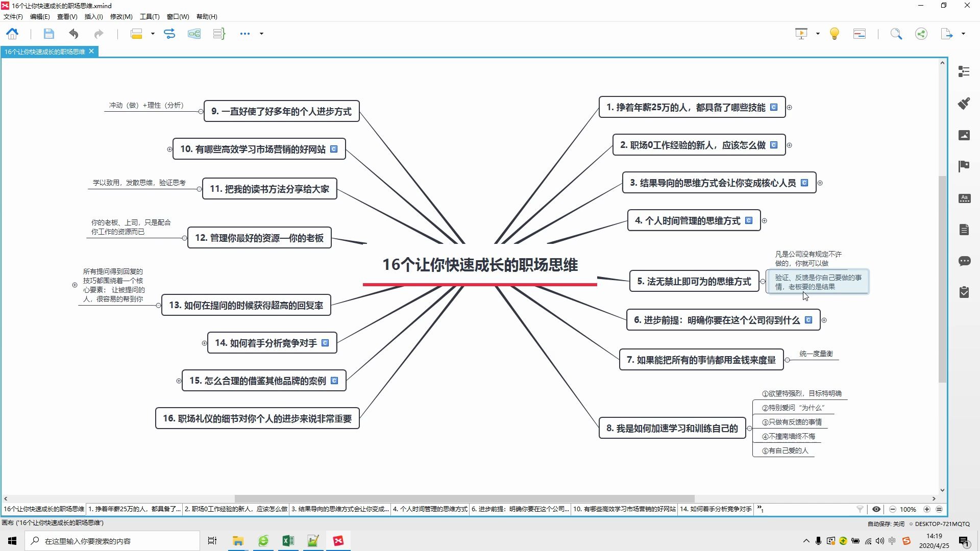Open the Markers flag panel in the right sidebar

964,166
